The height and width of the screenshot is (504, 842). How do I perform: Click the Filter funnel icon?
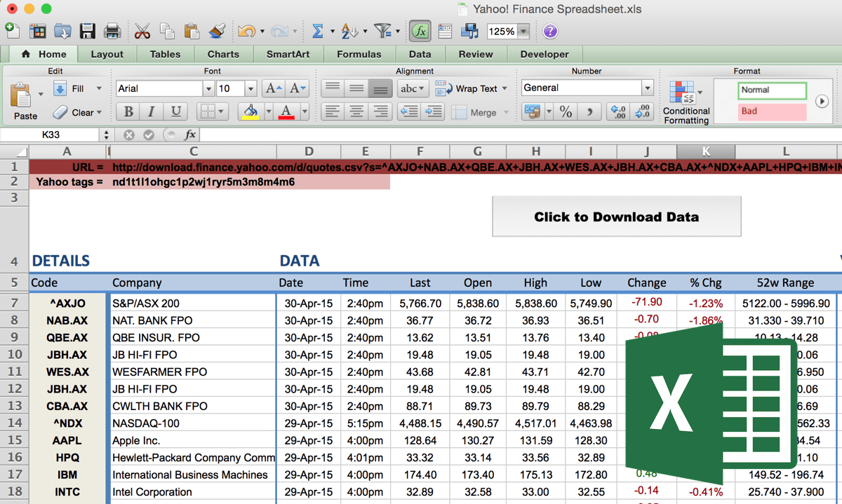tap(382, 31)
